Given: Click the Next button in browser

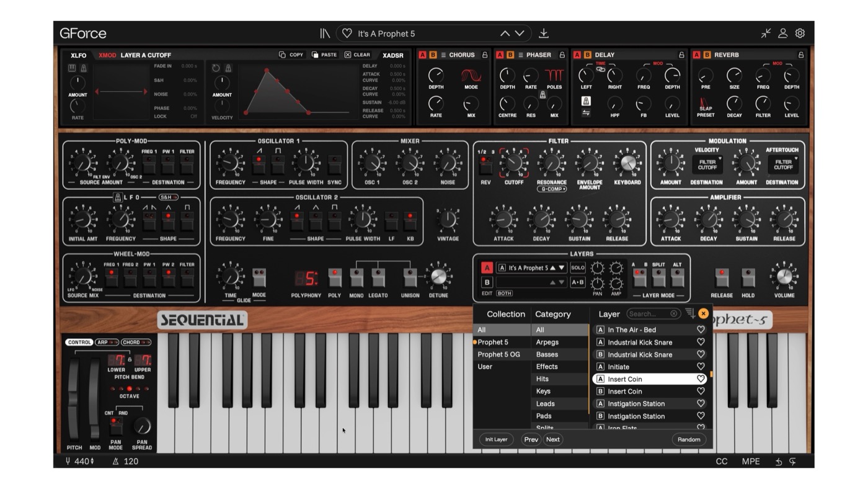Looking at the screenshot, I should 553,439.
